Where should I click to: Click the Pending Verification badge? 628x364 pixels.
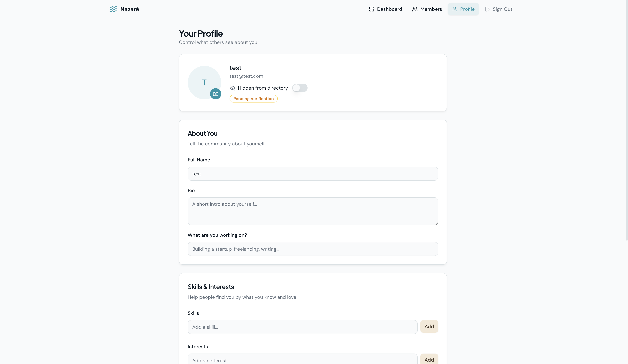(x=253, y=99)
